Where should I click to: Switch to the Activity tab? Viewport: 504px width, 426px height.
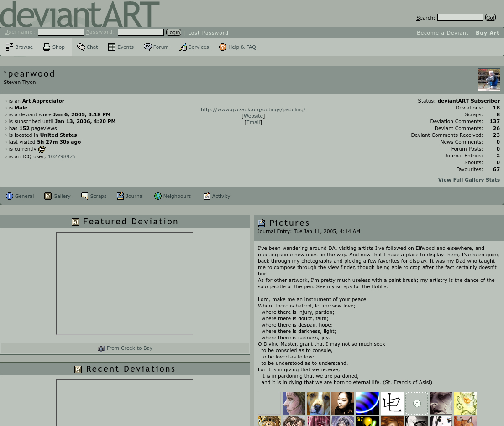[x=221, y=196]
